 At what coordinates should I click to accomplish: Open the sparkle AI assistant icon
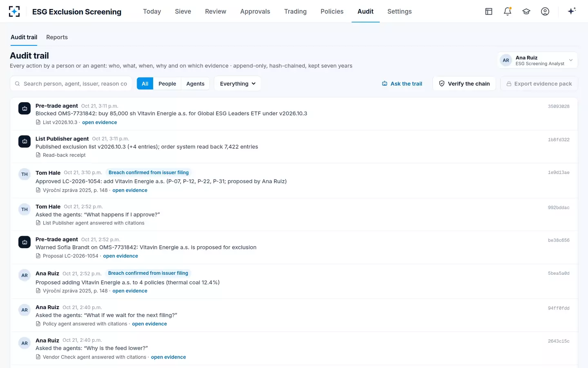[x=572, y=11]
